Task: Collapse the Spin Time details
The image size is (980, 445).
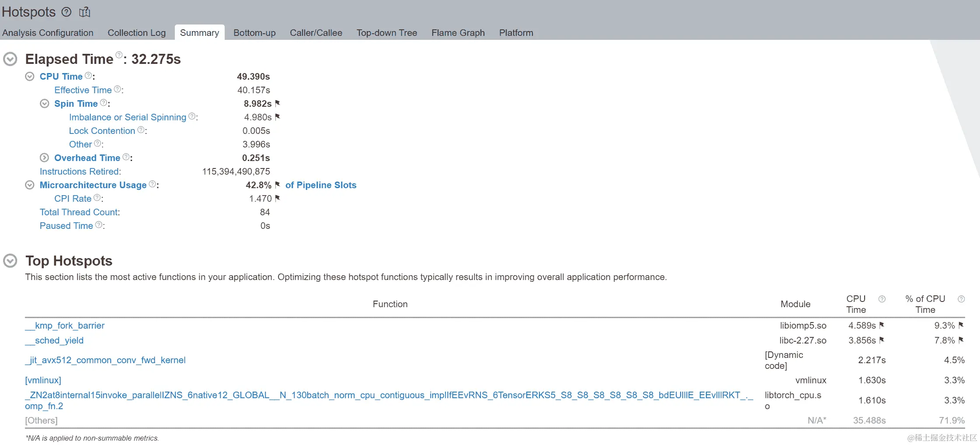Action: click(45, 104)
